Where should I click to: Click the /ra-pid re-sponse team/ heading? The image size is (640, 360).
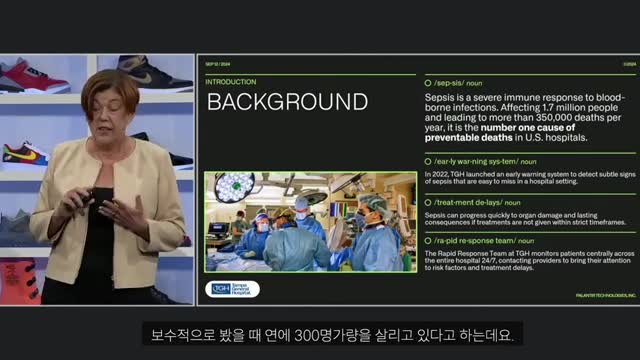(x=484, y=241)
